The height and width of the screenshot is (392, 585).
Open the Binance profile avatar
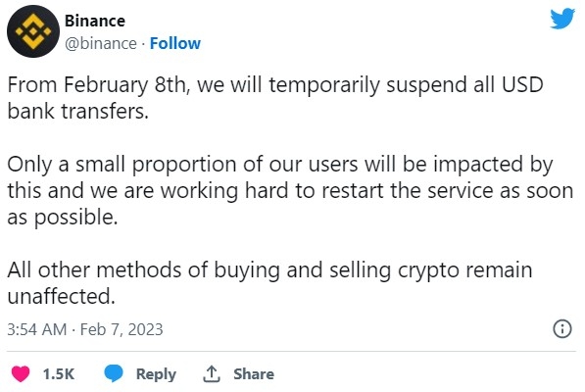tap(33, 31)
